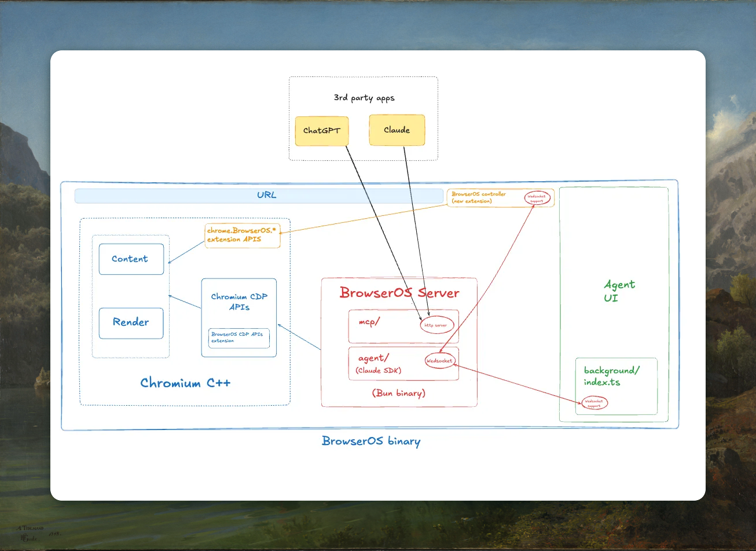Click the agent/ (Claude SDK) box
Viewport: 756px width, 551px height.
(379, 363)
